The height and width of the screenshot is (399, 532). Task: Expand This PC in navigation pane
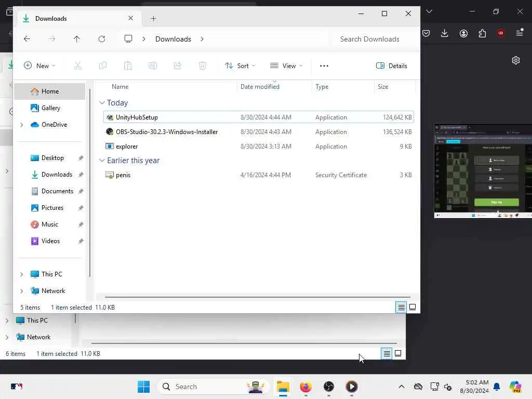click(x=22, y=274)
